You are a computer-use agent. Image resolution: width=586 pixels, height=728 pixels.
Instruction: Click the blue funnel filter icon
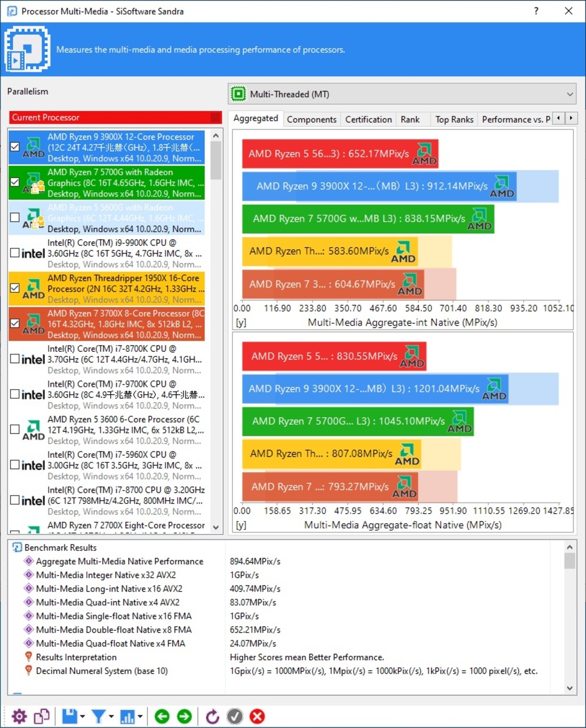(98, 716)
